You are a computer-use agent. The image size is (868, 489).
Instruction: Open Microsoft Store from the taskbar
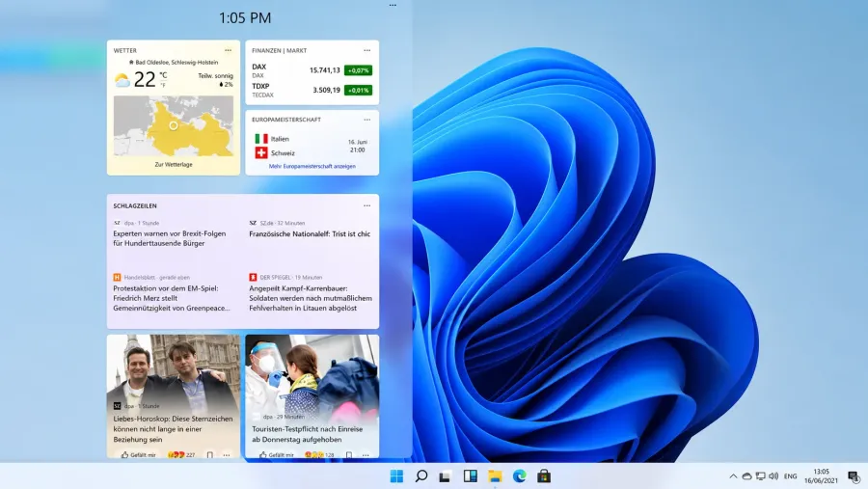pyautogui.click(x=544, y=476)
